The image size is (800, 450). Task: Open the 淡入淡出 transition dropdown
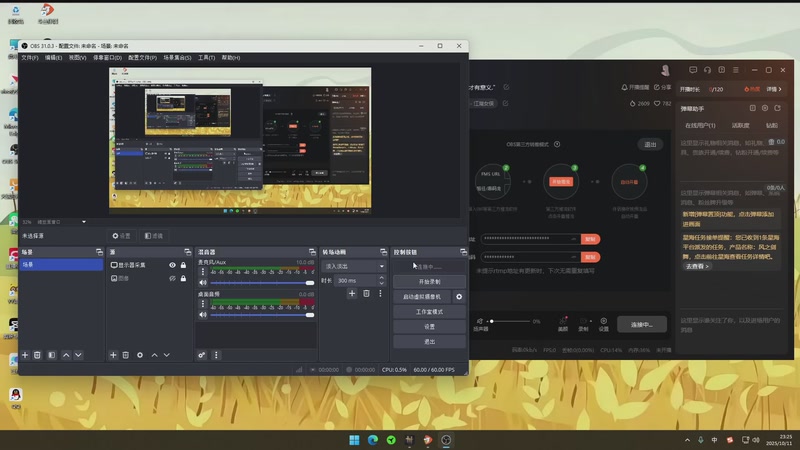click(353, 266)
